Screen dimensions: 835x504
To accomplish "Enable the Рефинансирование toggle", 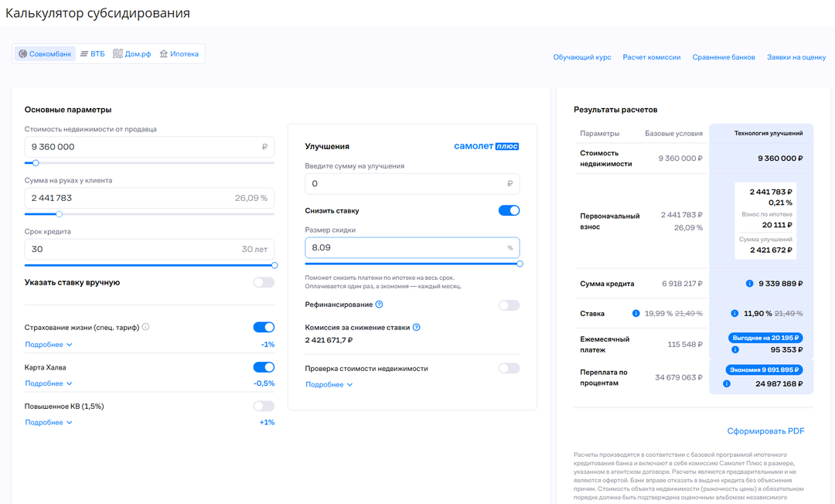I will pos(509,305).
